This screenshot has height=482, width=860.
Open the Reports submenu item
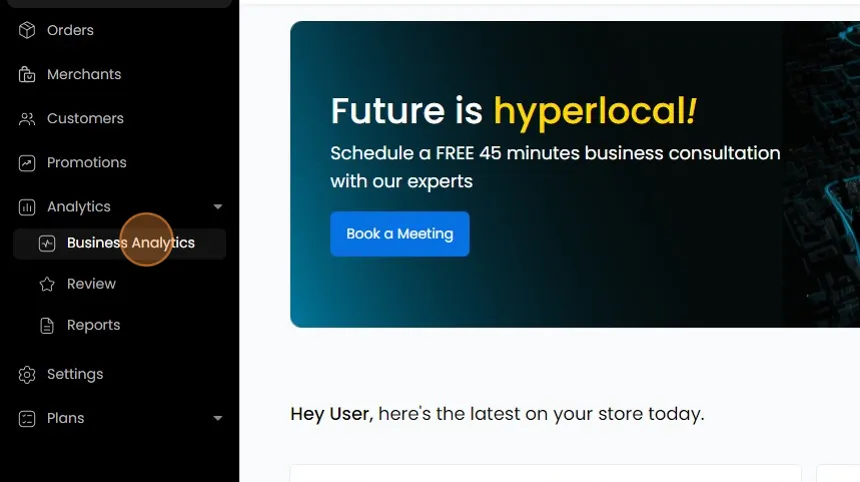point(93,325)
